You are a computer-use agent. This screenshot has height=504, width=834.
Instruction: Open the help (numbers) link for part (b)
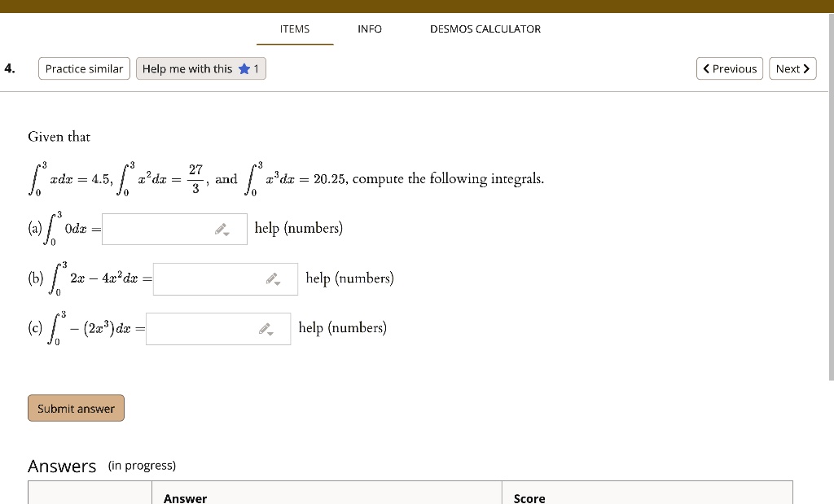point(349,278)
